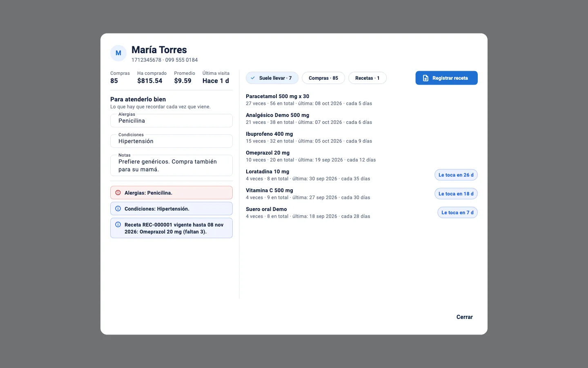Focus the Notas text area
Viewport: 588px width, 368px height.
(171, 165)
